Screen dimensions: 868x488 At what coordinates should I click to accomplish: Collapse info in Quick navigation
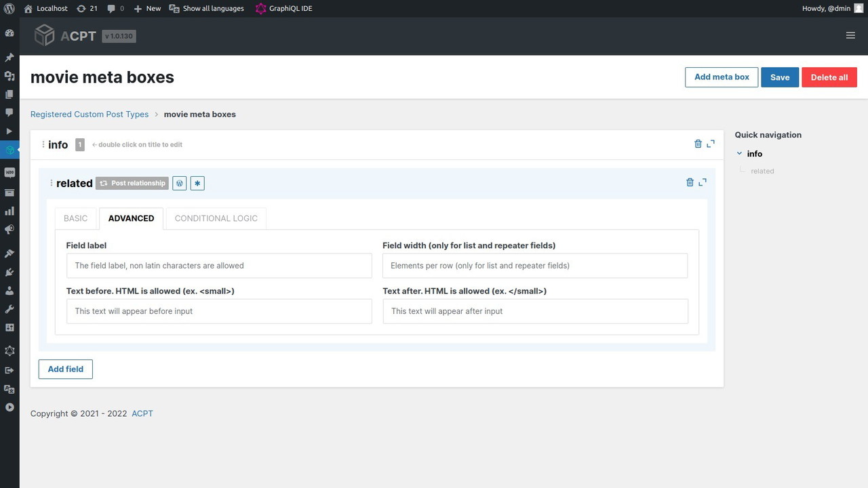click(x=739, y=154)
